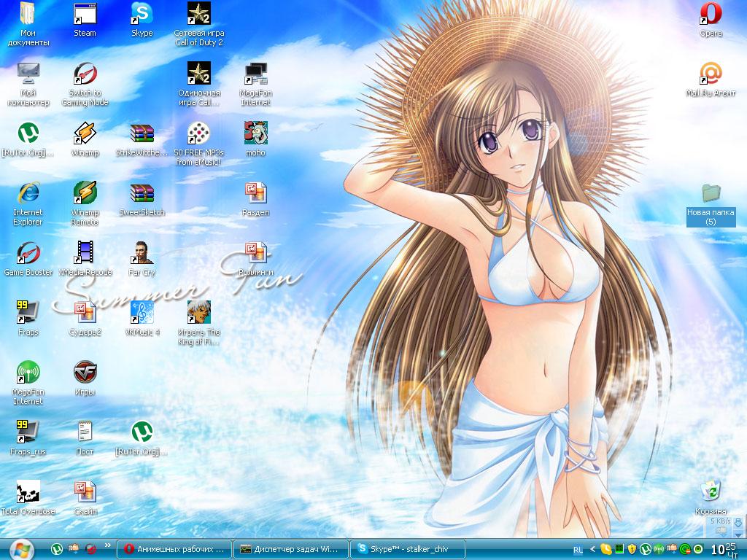The image size is (747, 560).
Task: Select the Новая папка (5) folder
Action: [710, 195]
